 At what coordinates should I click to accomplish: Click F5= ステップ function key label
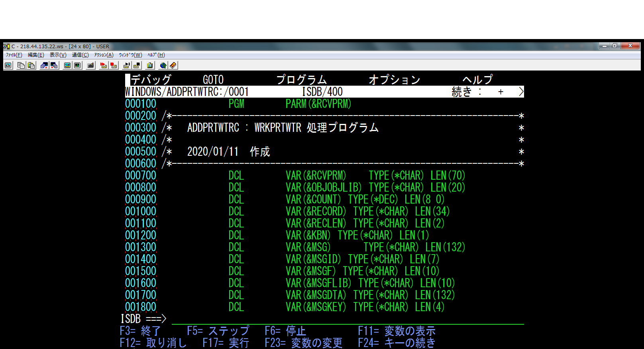click(x=218, y=331)
